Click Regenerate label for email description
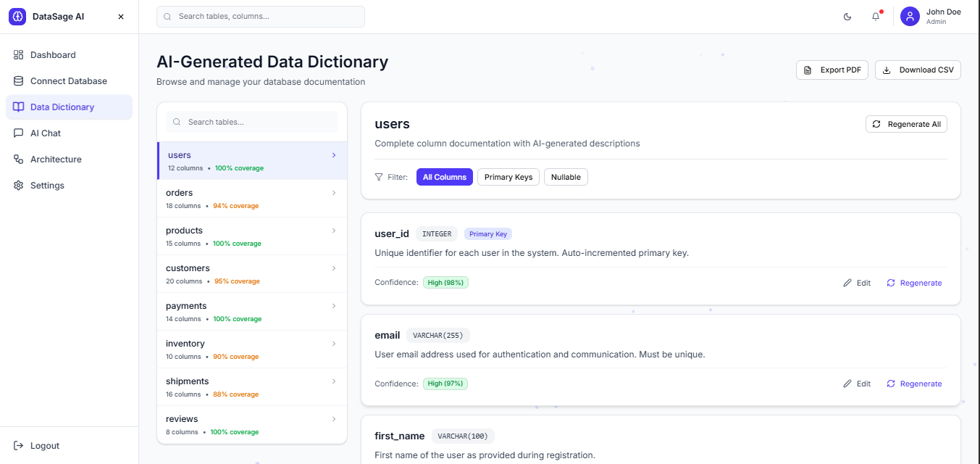This screenshot has width=980, height=464. [x=921, y=384]
